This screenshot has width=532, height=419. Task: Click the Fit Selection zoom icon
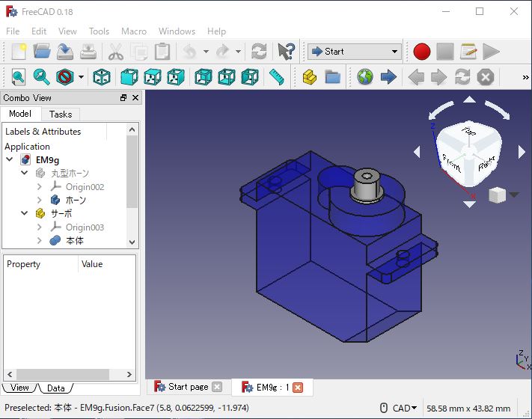pos(40,77)
